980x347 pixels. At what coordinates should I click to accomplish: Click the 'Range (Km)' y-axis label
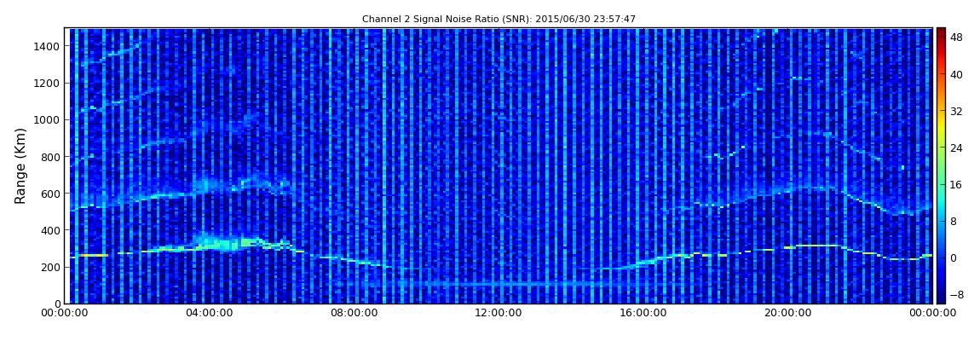(x=20, y=165)
